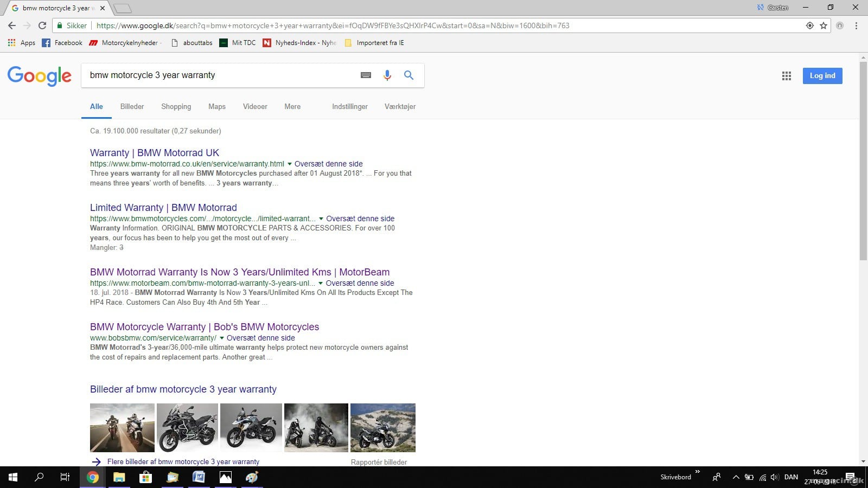Open Bob's BMW Motorcycles warranty result
The image size is (868, 488).
(x=205, y=327)
